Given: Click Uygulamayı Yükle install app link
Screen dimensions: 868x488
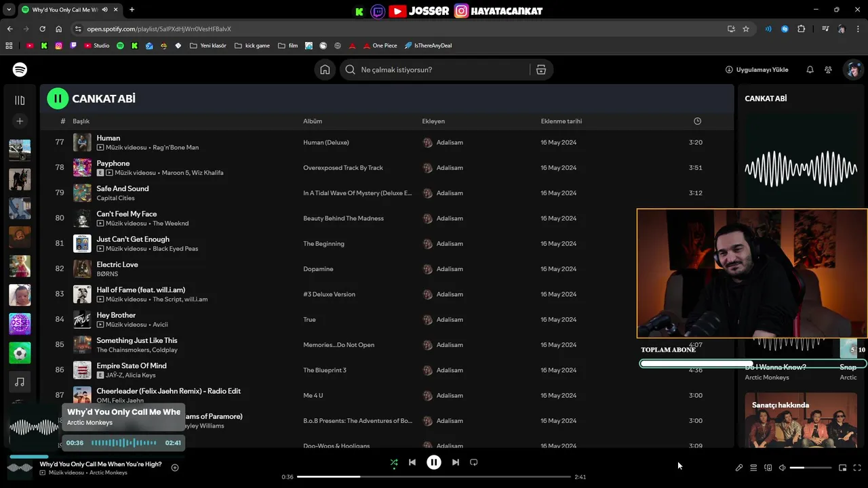Looking at the screenshot, I should click(x=757, y=70).
